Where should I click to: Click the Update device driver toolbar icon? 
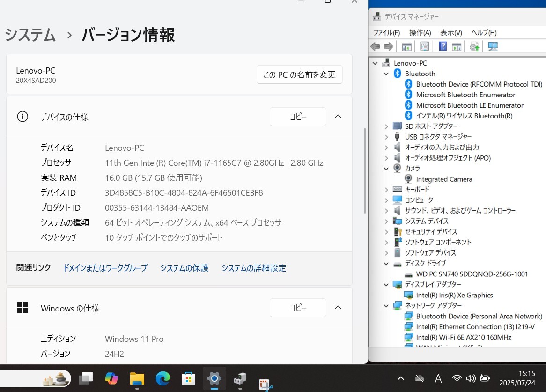[475, 47]
